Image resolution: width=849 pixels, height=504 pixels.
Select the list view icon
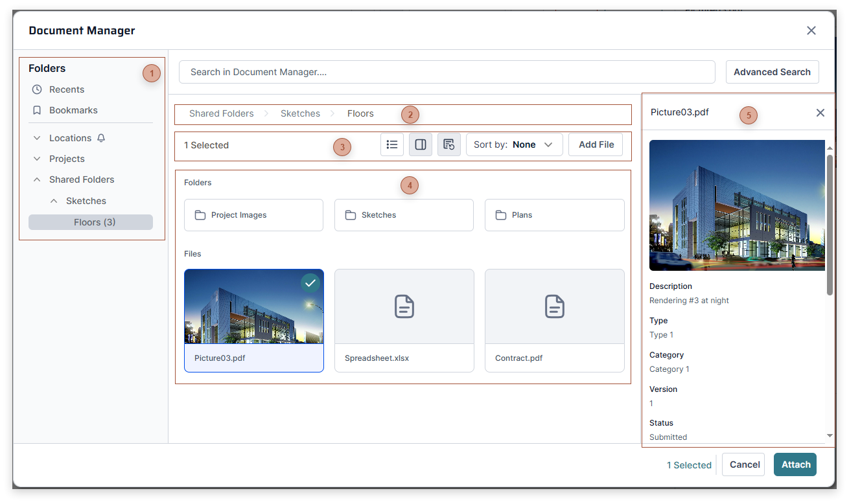click(x=392, y=144)
